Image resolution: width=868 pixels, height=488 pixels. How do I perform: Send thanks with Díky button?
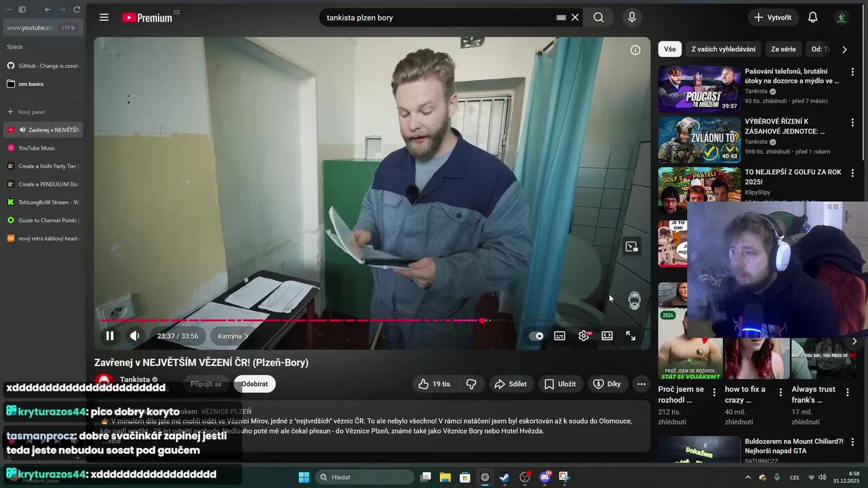(x=607, y=384)
